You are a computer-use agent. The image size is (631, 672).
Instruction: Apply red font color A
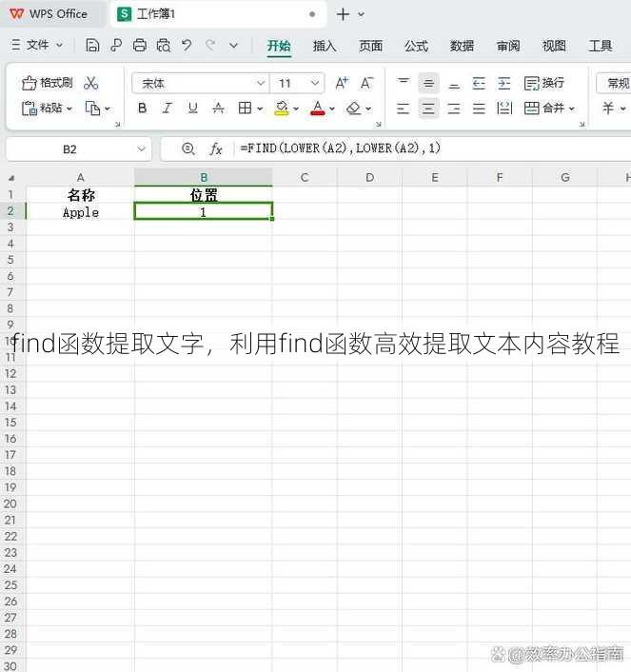317,108
